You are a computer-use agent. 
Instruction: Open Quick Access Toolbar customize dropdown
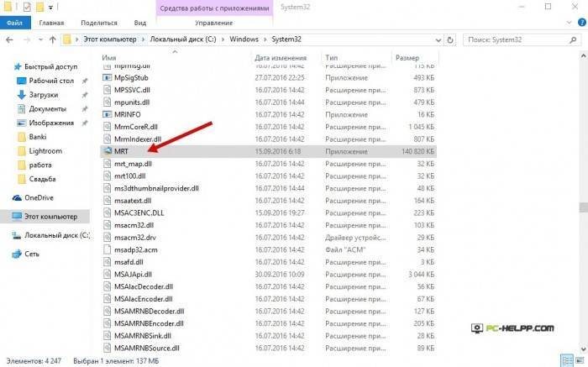point(50,7)
